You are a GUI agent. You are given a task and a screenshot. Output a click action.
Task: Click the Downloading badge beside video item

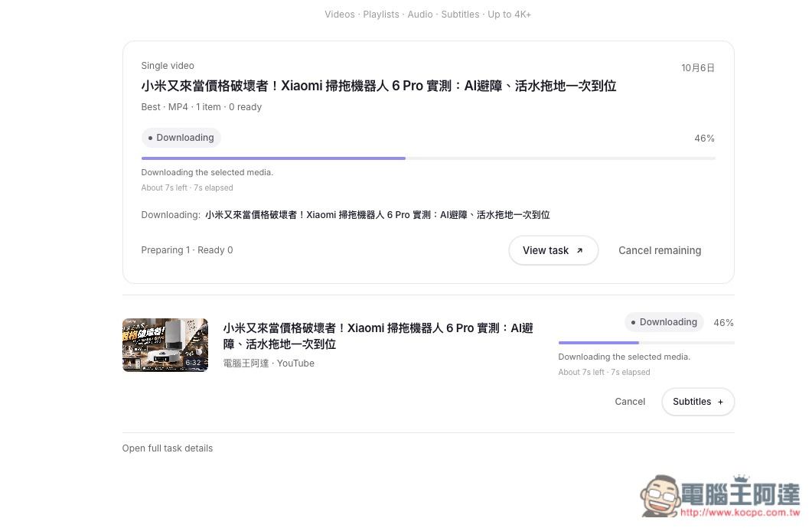coord(664,322)
